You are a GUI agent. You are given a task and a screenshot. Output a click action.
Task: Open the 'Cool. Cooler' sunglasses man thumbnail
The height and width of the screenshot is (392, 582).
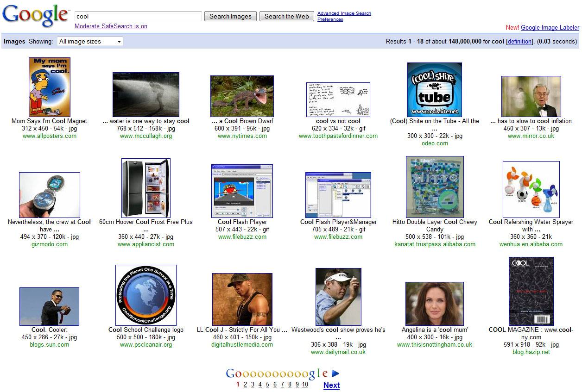50,307
